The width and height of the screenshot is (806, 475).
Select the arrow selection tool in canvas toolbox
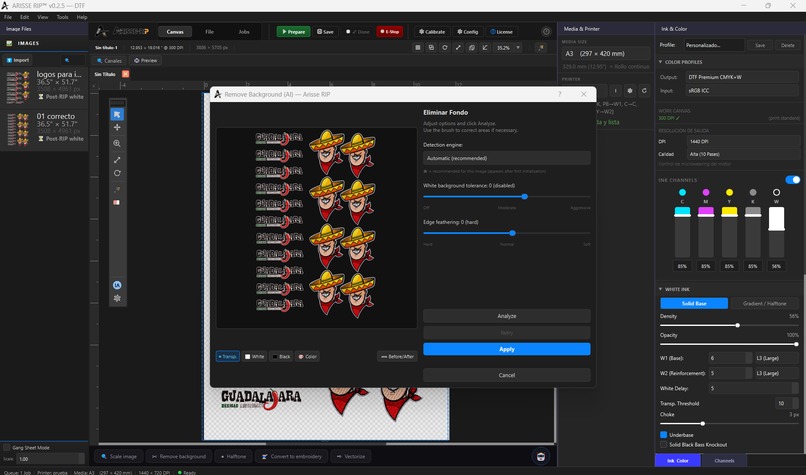point(117,114)
